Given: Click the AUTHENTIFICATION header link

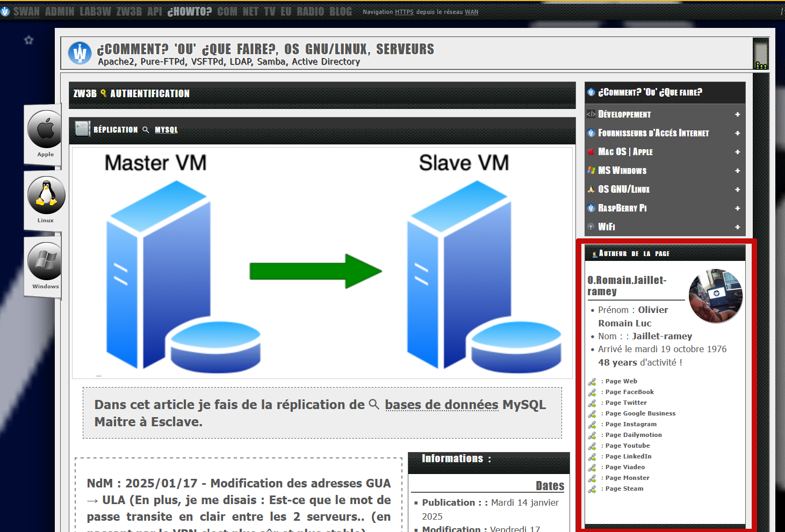Looking at the screenshot, I should point(150,93).
